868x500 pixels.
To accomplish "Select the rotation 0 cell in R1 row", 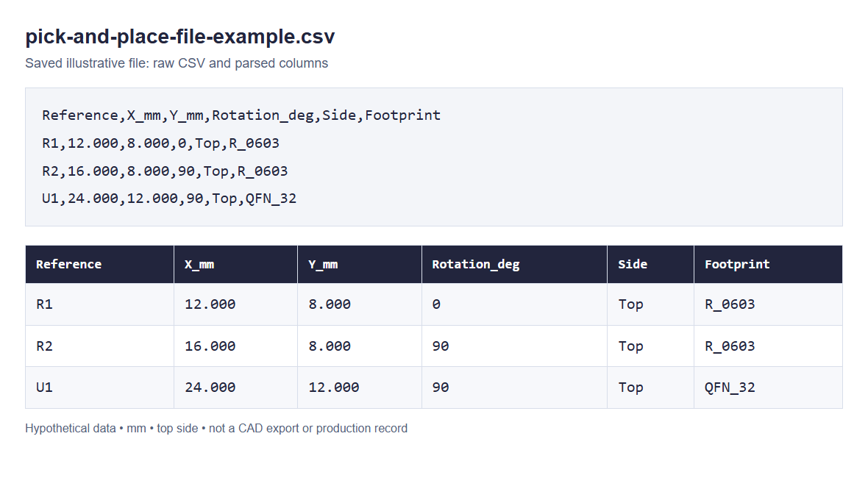I will click(514, 304).
